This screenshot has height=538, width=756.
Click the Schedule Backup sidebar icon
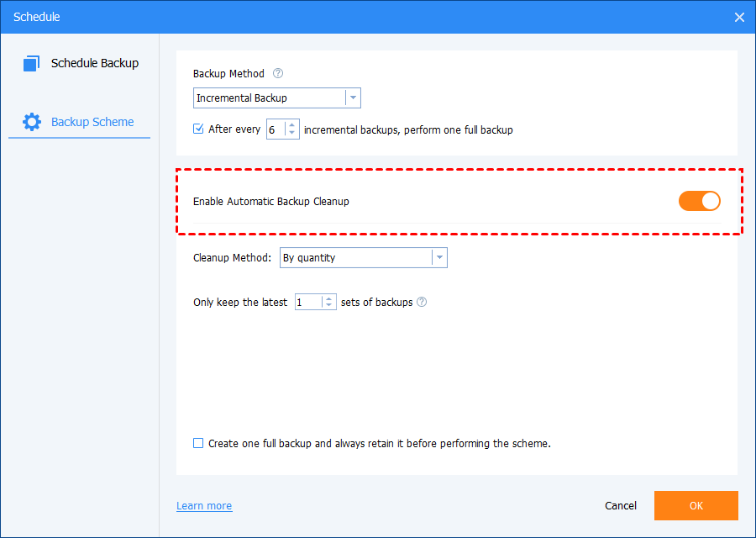(x=32, y=63)
